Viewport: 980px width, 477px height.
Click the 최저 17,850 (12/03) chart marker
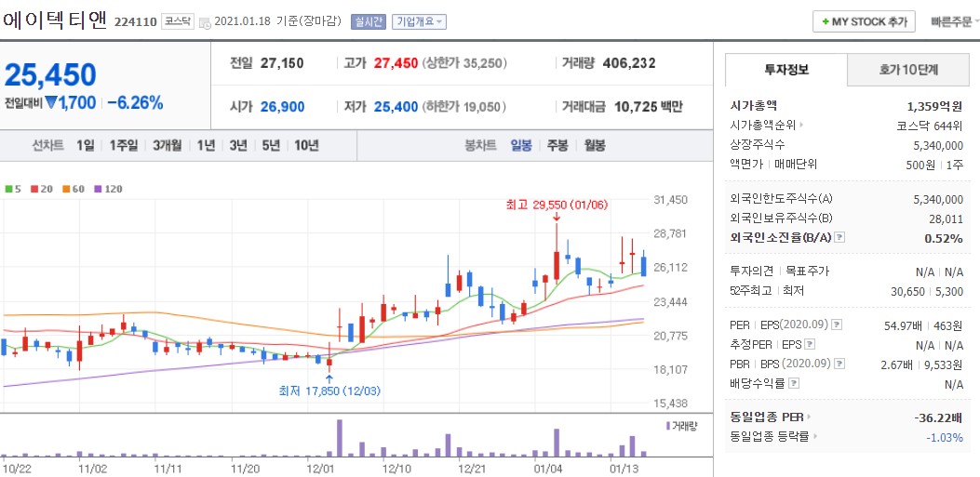coord(329,391)
